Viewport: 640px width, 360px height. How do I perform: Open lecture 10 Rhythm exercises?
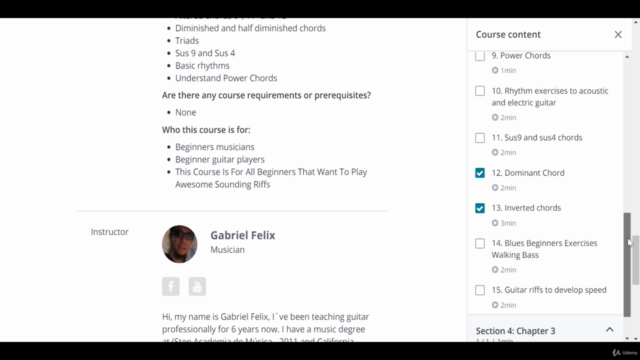[550, 97]
